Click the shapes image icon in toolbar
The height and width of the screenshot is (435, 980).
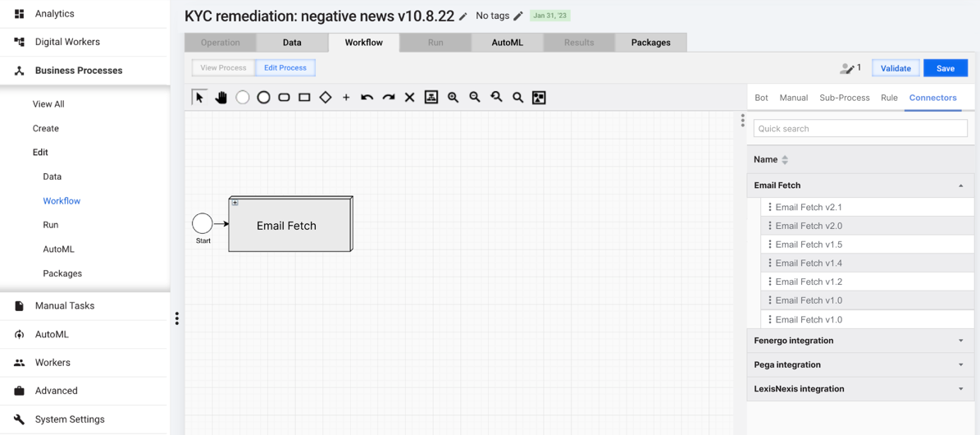539,97
